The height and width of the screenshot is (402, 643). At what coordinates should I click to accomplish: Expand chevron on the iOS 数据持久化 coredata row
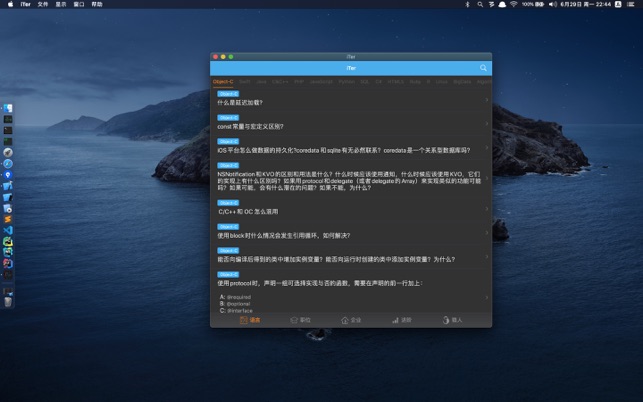point(487,147)
